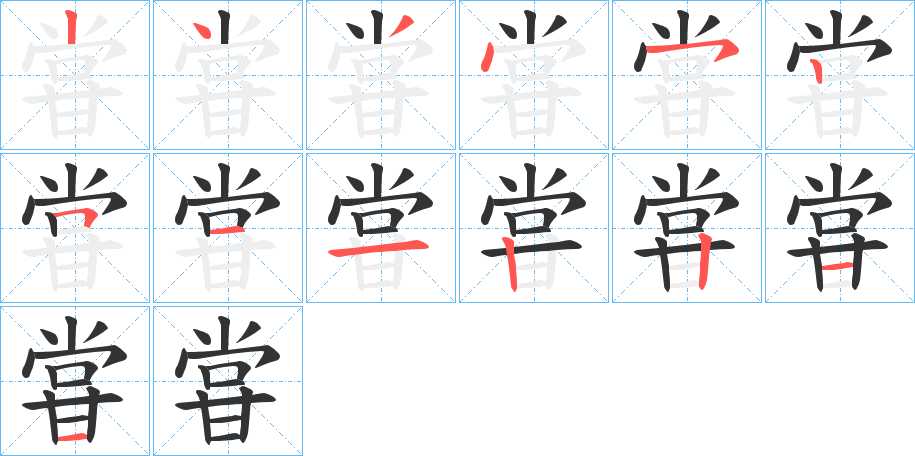Select the frame with the red bottom closing stroke
Image resolution: width=915 pixels, height=456 pixels.
tap(75, 381)
